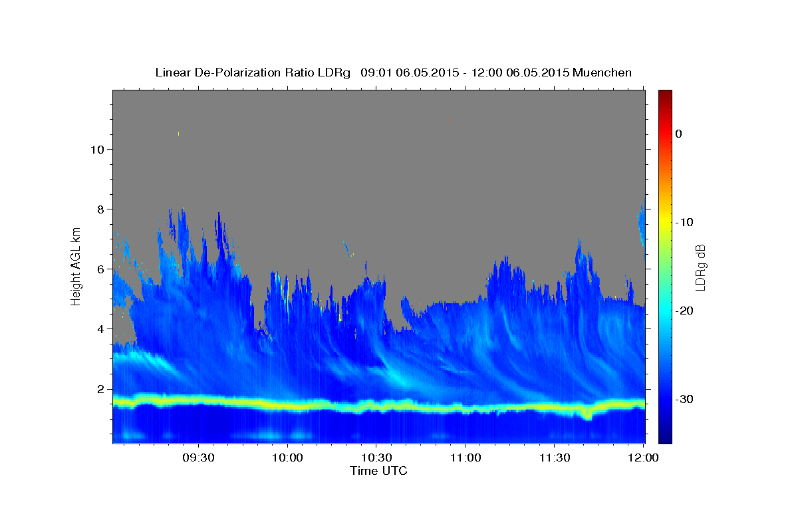The height and width of the screenshot is (532, 798).
Task: Click the yellow melting layer band near 10:00
Action: click(x=288, y=404)
